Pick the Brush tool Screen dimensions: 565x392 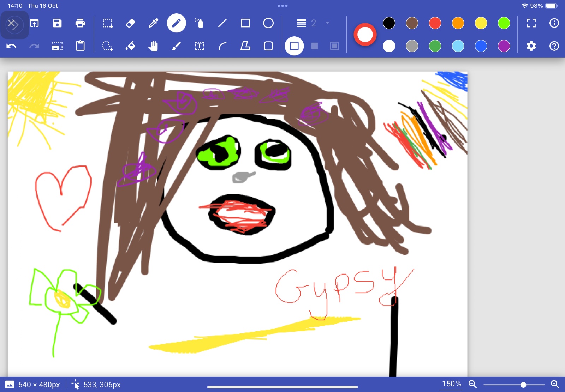coord(176,46)
